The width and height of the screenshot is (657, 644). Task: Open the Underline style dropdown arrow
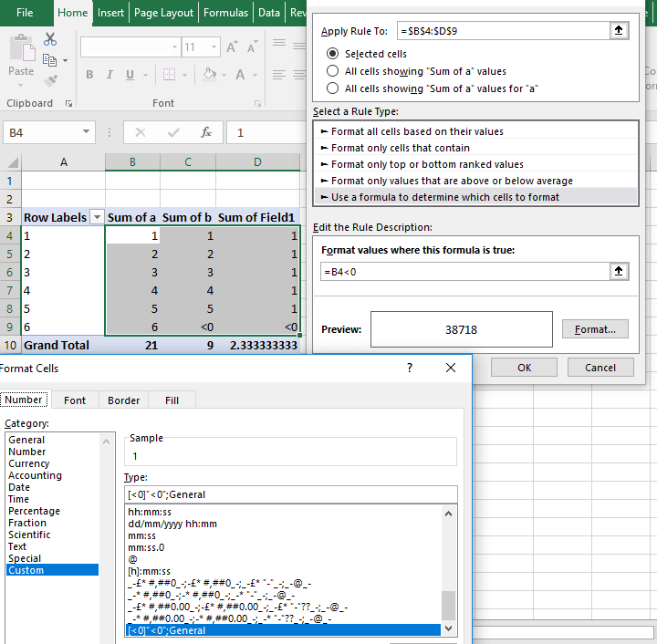[145, 76]
